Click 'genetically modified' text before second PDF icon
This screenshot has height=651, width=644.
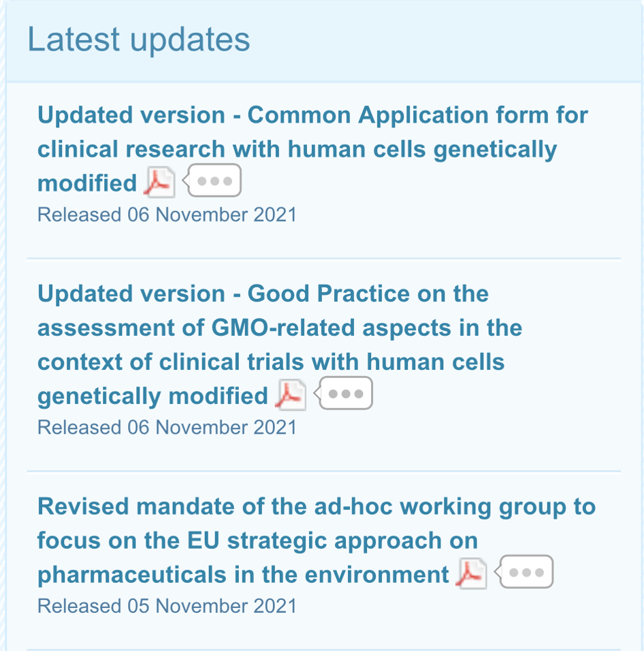(x=152, y=396)
